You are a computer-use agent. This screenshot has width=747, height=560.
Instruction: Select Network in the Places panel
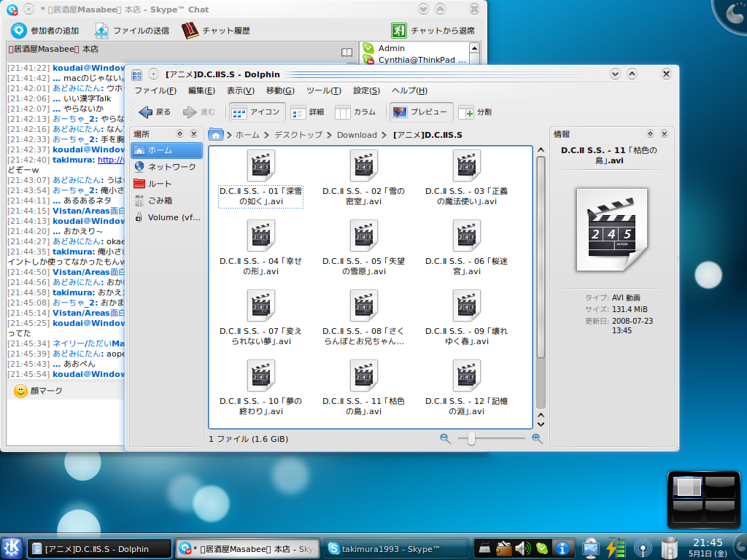[x=166, y=167]
